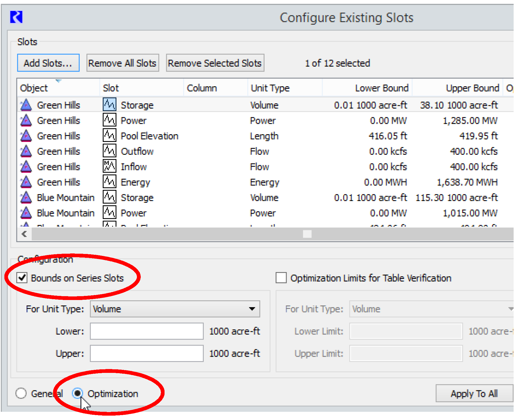Click the Add Slots button
518x420 pixels.
click(x=48, y=63)
